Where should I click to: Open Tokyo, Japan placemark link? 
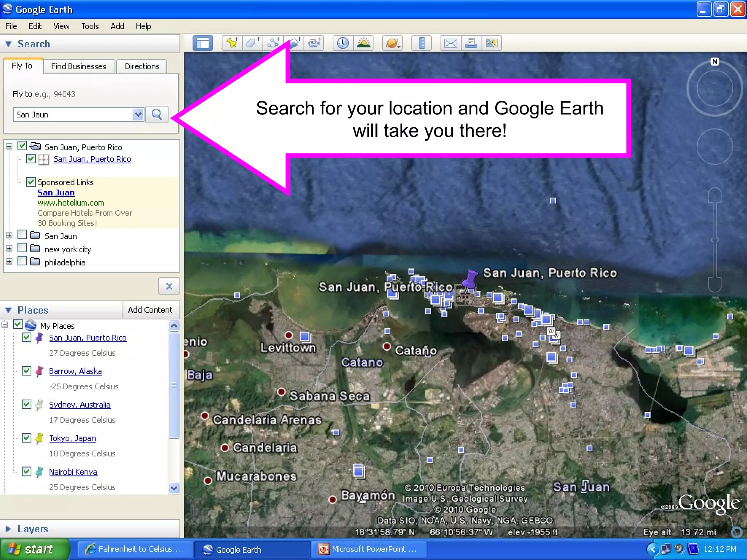click(73, 438)
